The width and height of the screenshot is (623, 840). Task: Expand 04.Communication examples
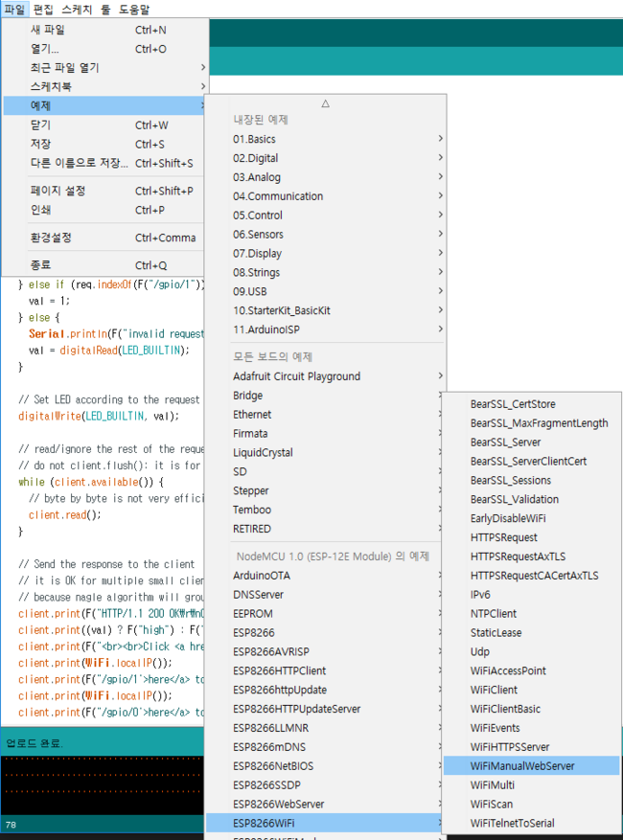click(326, 196)
